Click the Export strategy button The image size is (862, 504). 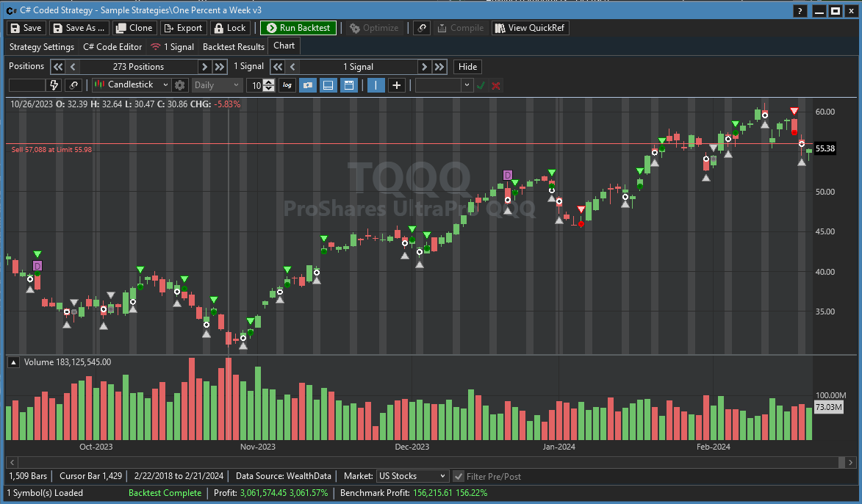pyautogui.click(x=182, y=28)
